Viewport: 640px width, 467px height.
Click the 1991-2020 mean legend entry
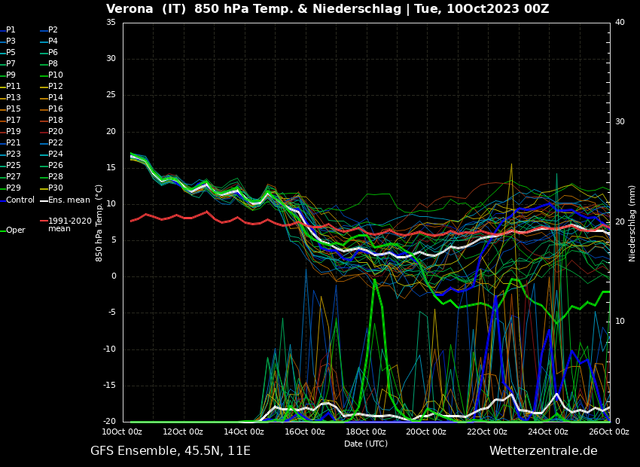(x=66, y=225)
